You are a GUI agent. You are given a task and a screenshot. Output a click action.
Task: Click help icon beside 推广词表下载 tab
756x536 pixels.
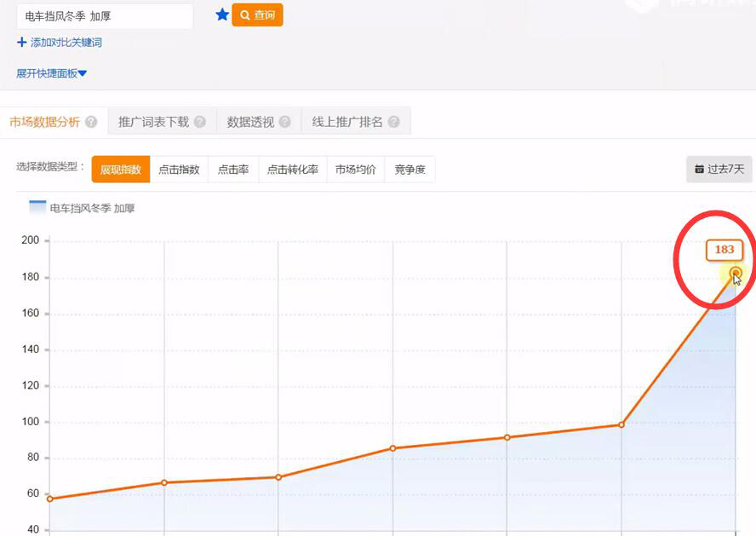tap(200, 122)
